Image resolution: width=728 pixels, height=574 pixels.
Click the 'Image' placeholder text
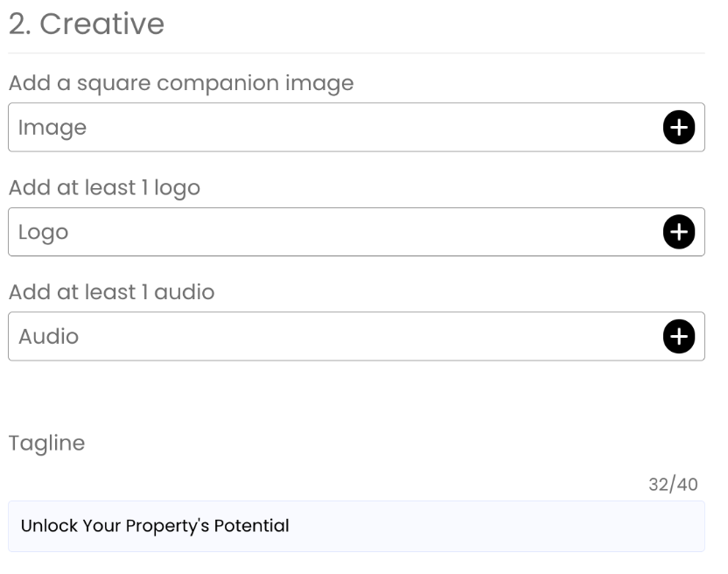[x=52, y=128]
